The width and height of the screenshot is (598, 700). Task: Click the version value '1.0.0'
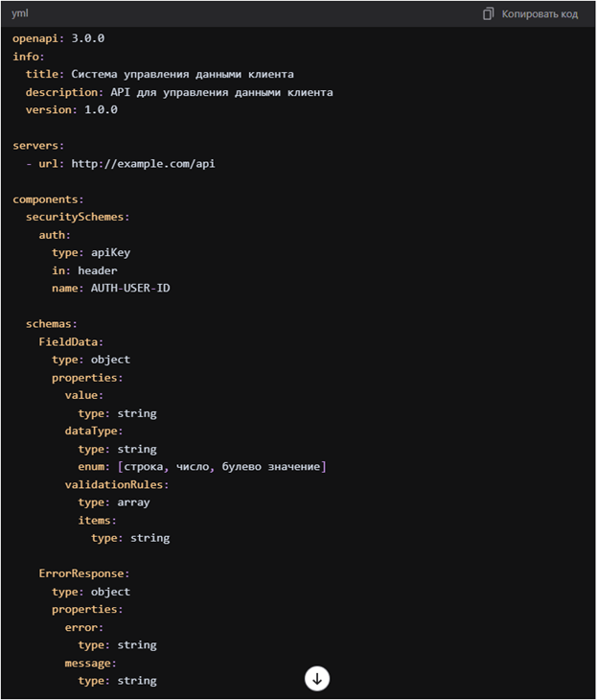pyautogui.click(x=101, y=110)
